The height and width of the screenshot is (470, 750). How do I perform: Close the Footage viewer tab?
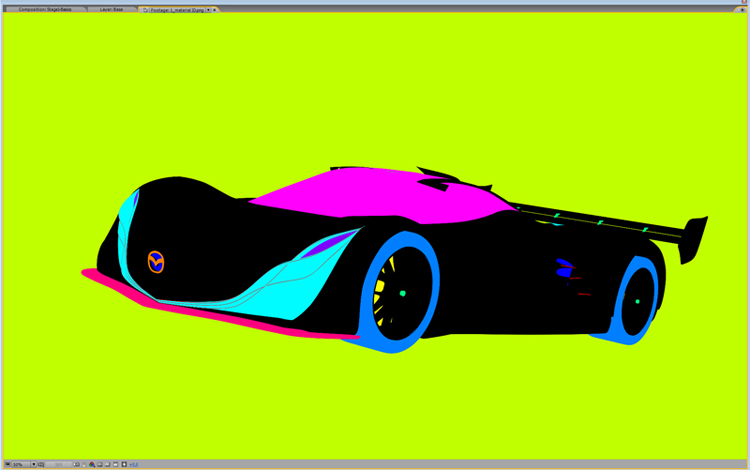[x=214, y=10]
